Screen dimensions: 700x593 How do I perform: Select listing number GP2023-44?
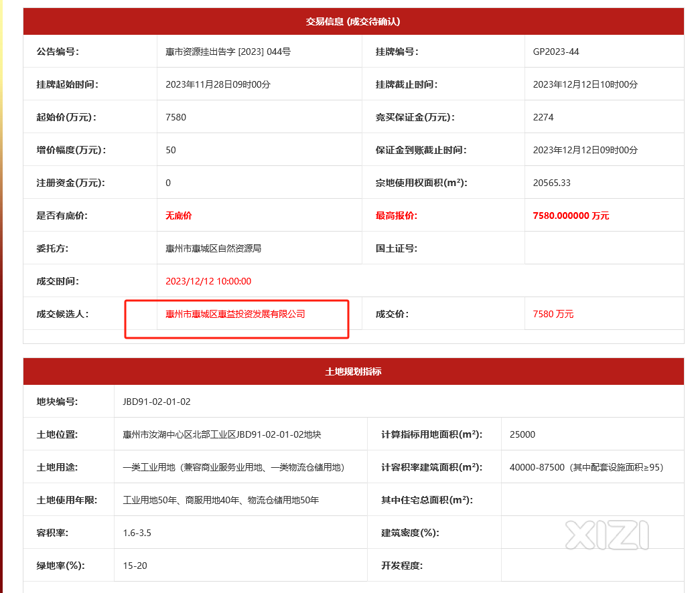[556, 52]
